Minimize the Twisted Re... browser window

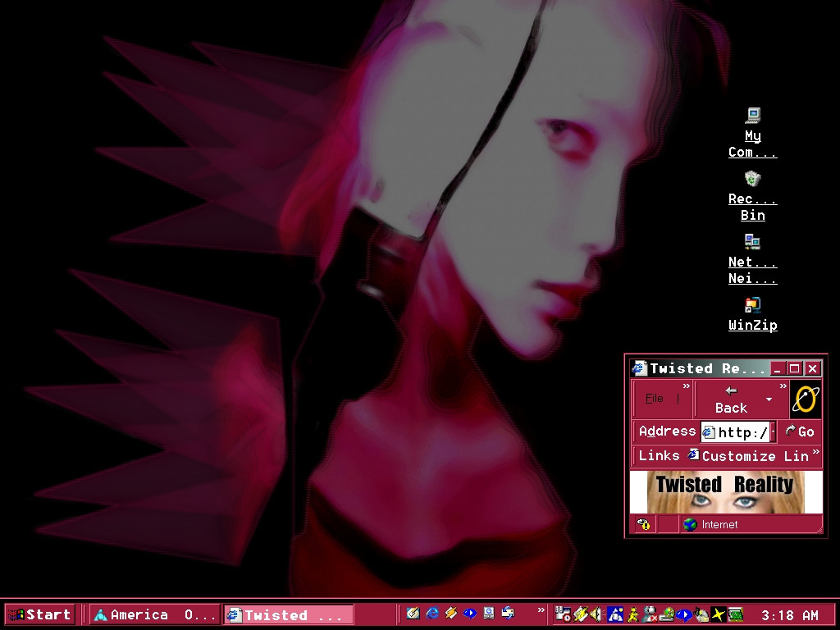point(778,368)
